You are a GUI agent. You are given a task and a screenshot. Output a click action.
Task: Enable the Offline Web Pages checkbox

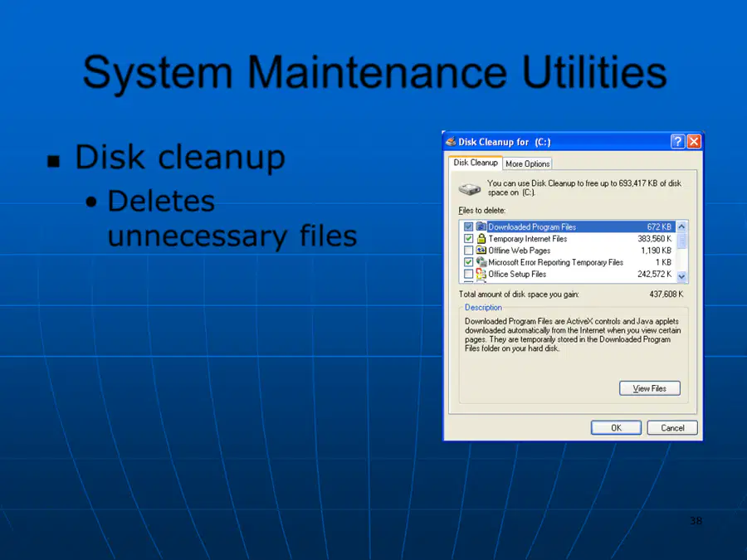click(x=468, y=251)
